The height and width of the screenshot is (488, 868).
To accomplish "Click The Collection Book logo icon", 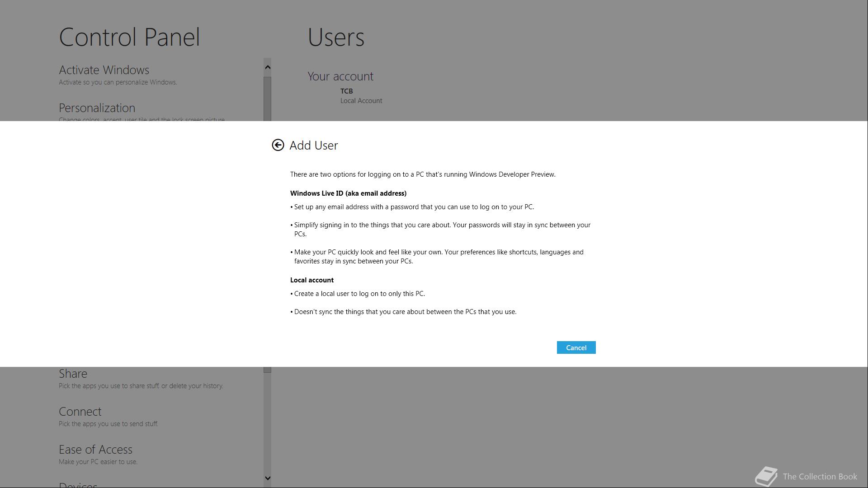I will click(x=766, y=477).
